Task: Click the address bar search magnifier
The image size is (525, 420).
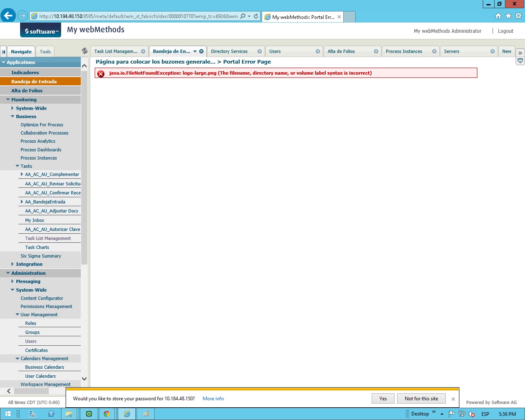Action: 243,16
